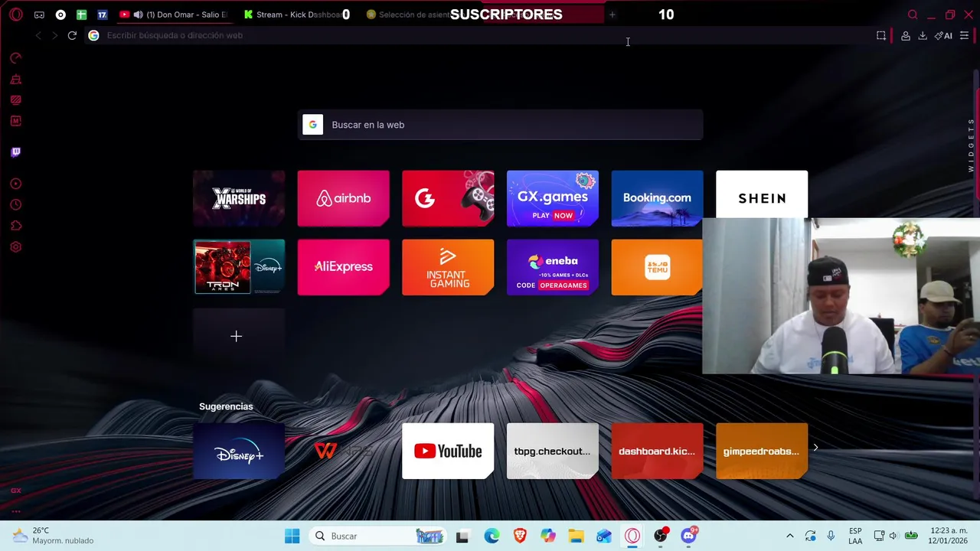Switch to the blue 17 pinned tab
The height and width of the screenshot is (551, 980).
[102, 15]
